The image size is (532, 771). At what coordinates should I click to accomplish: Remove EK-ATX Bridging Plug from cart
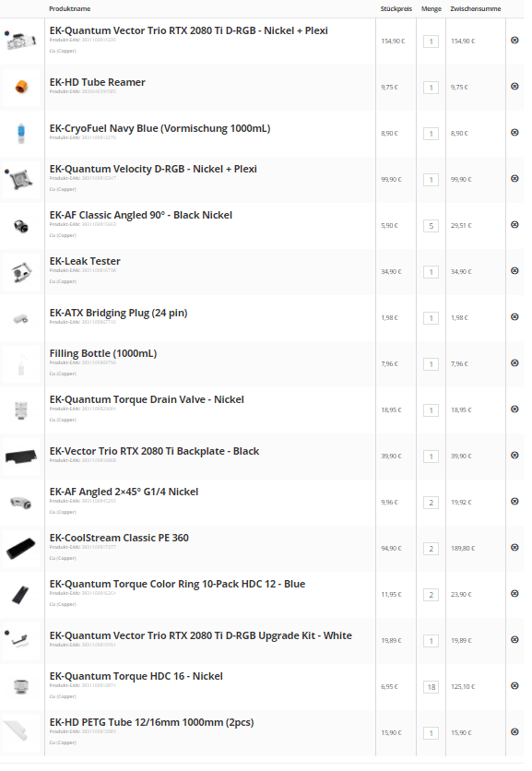click(514, 317)
